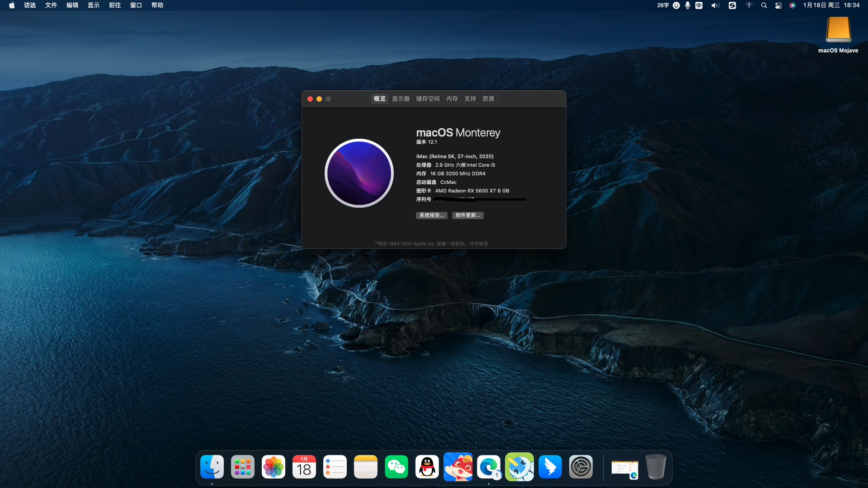Launch QQ penguin app in Dock
This screenshot has height=488, width=868.
[427, 467]
